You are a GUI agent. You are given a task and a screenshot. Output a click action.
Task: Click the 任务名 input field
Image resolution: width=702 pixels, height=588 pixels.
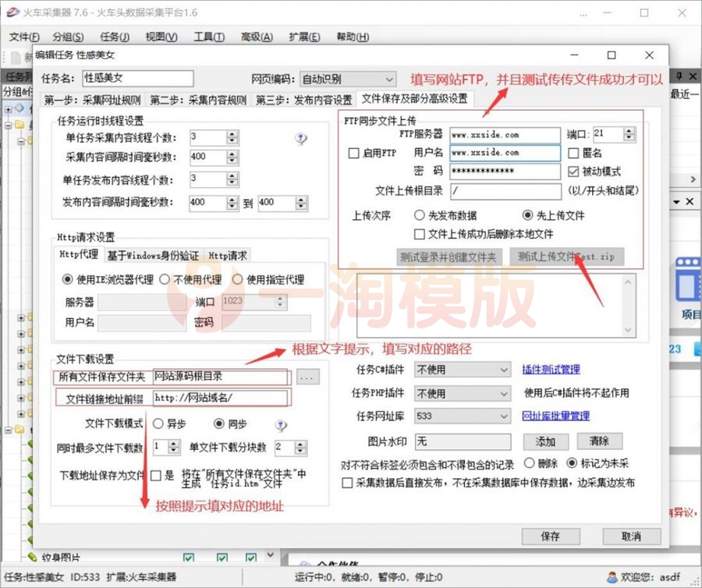pyautogui.click(x=138, y=78)
